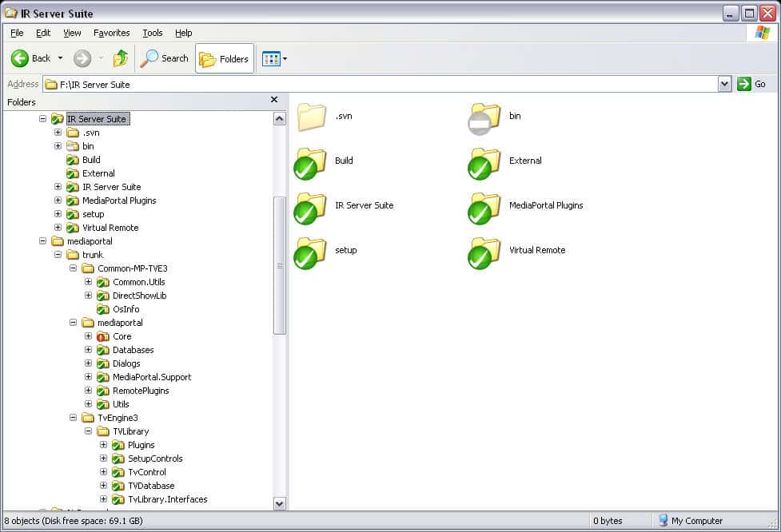Open the address bar dropdown arrow
Viewport: 781px width, 532px height.
(x=724, y=84)
